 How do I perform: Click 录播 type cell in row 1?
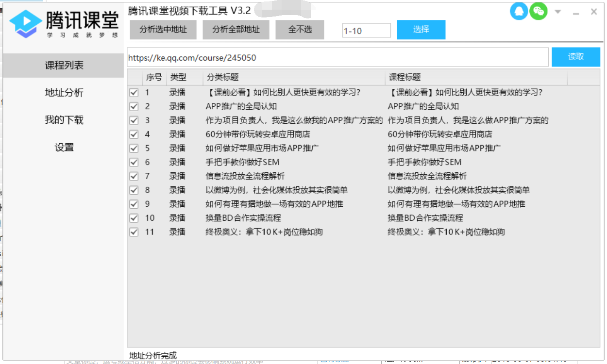click(177, 93)
